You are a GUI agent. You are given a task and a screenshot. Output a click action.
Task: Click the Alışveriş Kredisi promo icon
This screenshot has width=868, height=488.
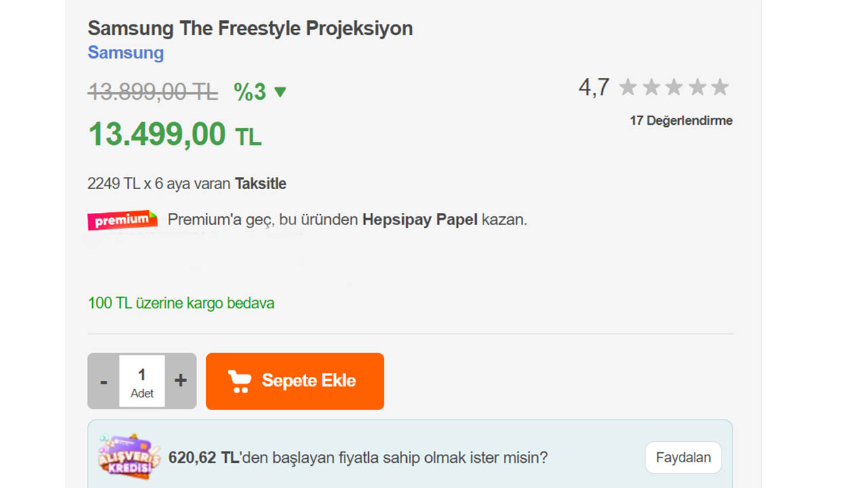click(129, 457)
